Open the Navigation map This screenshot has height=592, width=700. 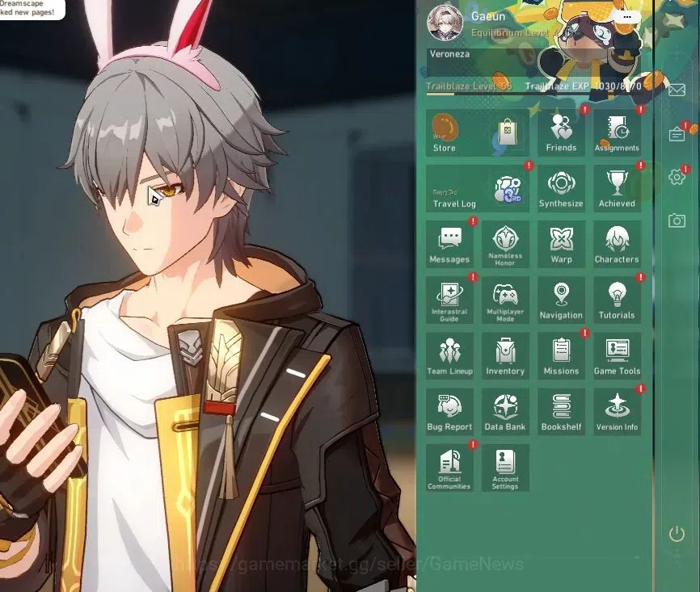coord(561,300)
